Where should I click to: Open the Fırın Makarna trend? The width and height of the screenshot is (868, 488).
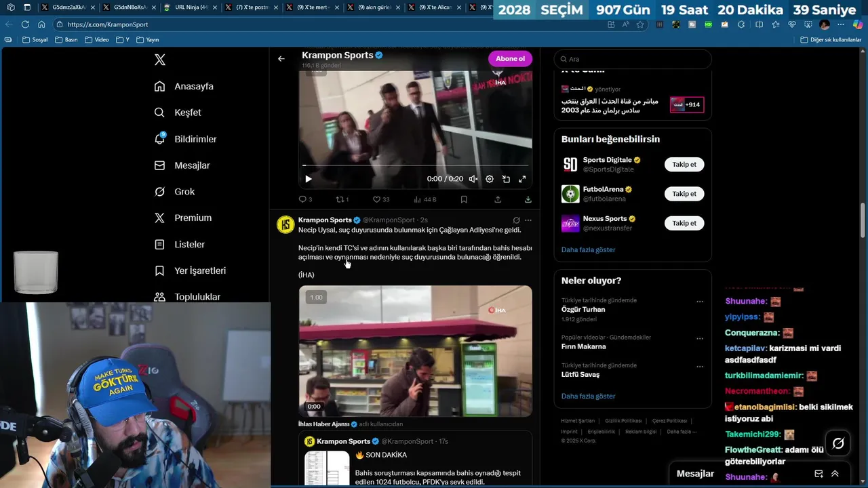pyautogui.click(x=583, y=346)
